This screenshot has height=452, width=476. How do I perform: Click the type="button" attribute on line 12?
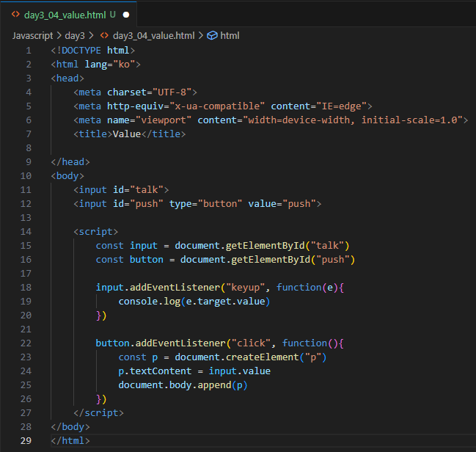pyautogui.click(x=206, y=204)
